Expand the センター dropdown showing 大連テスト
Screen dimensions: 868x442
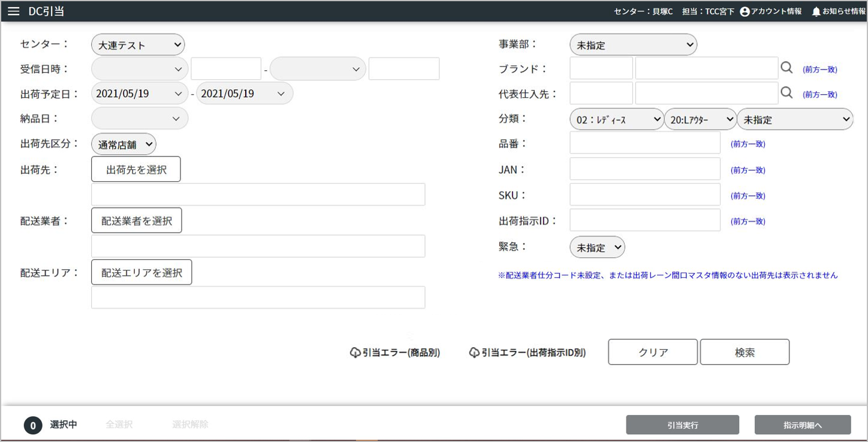tap(138, 45)
